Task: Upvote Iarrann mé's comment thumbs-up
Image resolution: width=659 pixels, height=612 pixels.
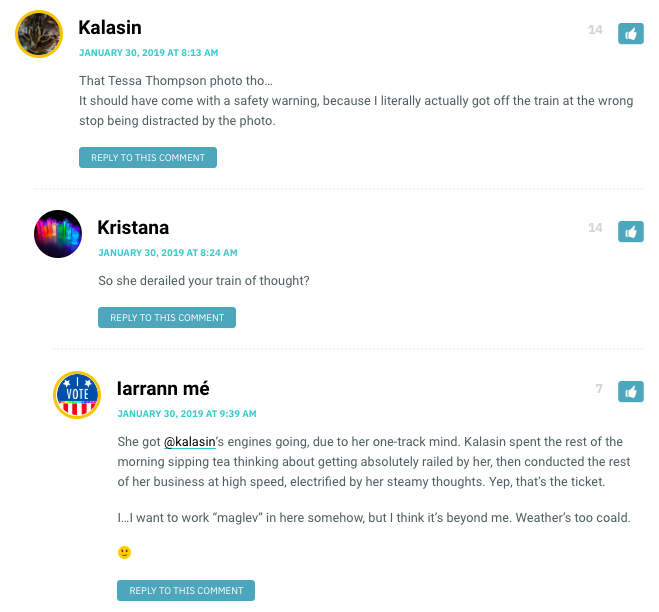Action: pyautogui.click(x=630, y=392)
